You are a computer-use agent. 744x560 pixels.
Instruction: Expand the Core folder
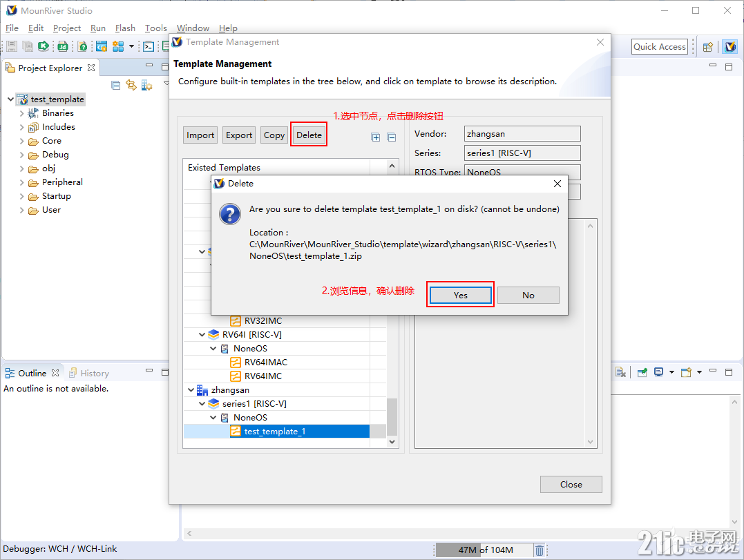pos(21,141)
